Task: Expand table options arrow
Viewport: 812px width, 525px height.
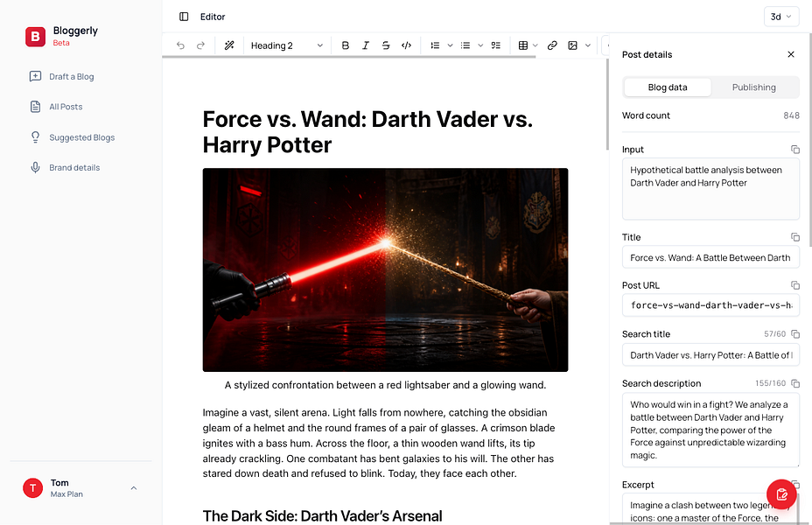Action: 535,45
